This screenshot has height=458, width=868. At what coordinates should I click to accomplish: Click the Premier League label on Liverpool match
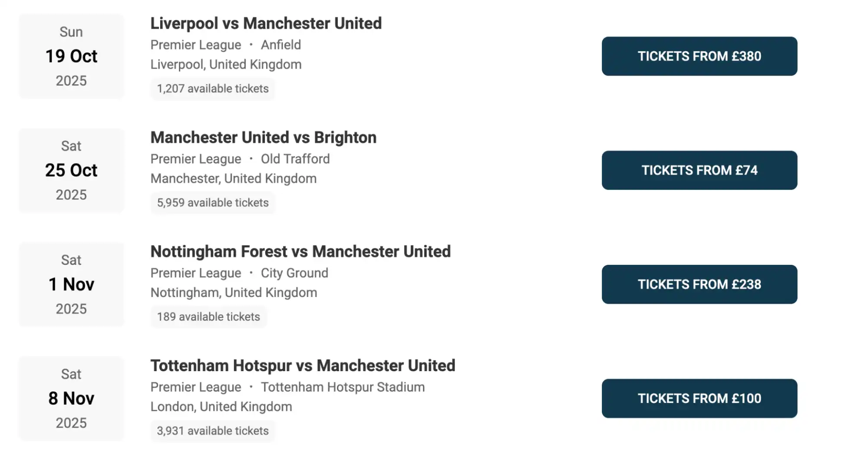[195, 45]
